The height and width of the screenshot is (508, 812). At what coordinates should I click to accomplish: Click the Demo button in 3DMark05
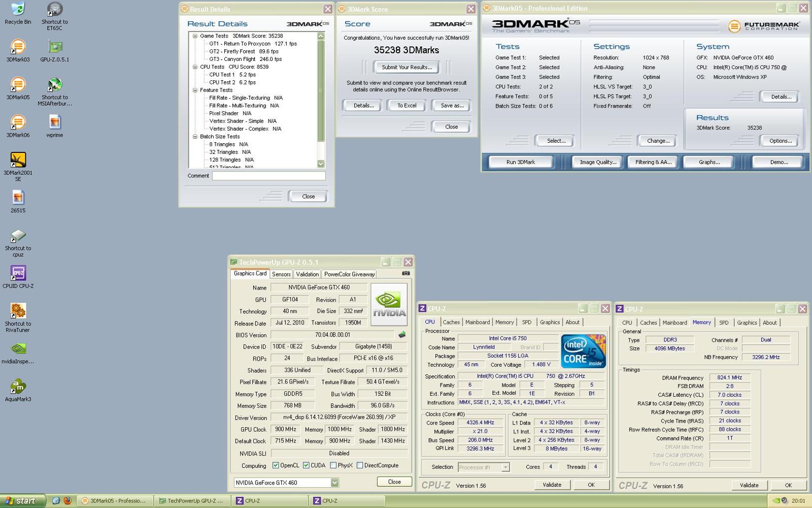779,162
